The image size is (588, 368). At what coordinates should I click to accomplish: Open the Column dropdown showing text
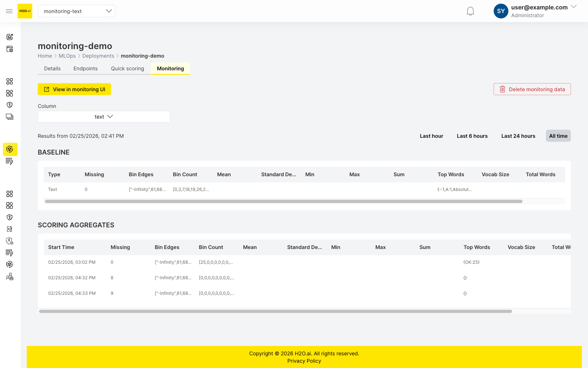pos(104,117)
